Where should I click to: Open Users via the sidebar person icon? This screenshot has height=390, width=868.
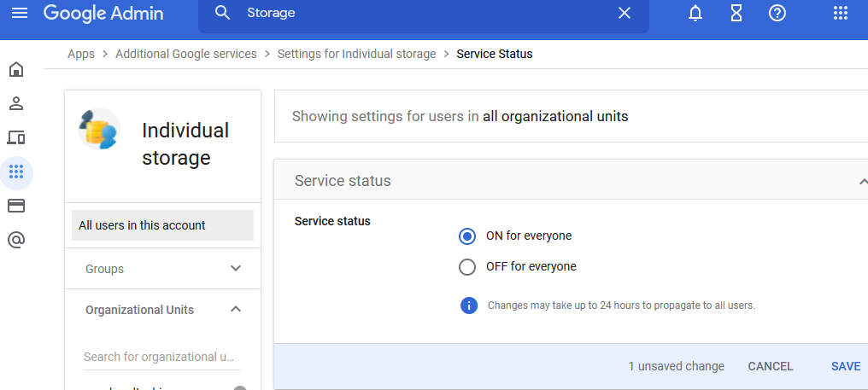click(x=16, y=103)
